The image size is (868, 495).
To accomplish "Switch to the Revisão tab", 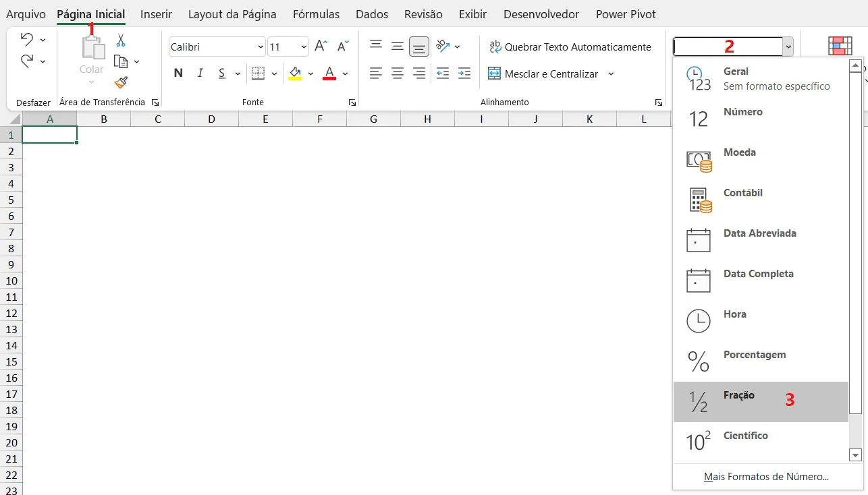I will coord(423,14).
